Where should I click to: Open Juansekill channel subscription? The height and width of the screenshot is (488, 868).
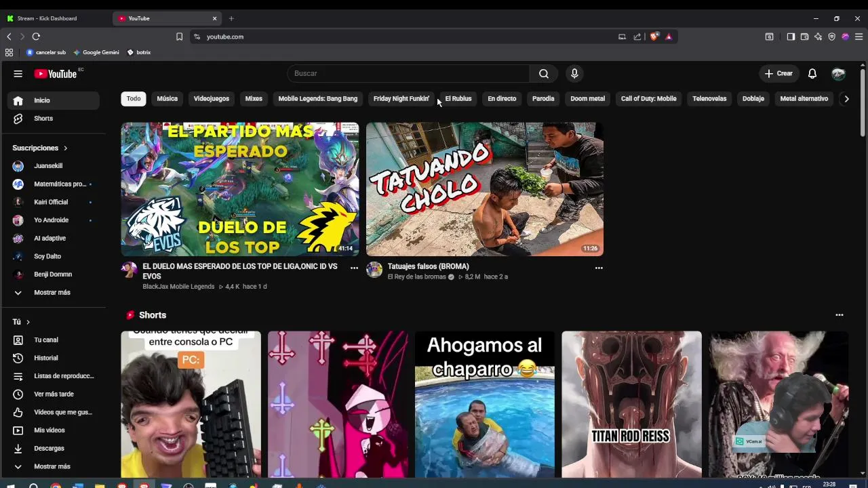(x=54, y=166)
